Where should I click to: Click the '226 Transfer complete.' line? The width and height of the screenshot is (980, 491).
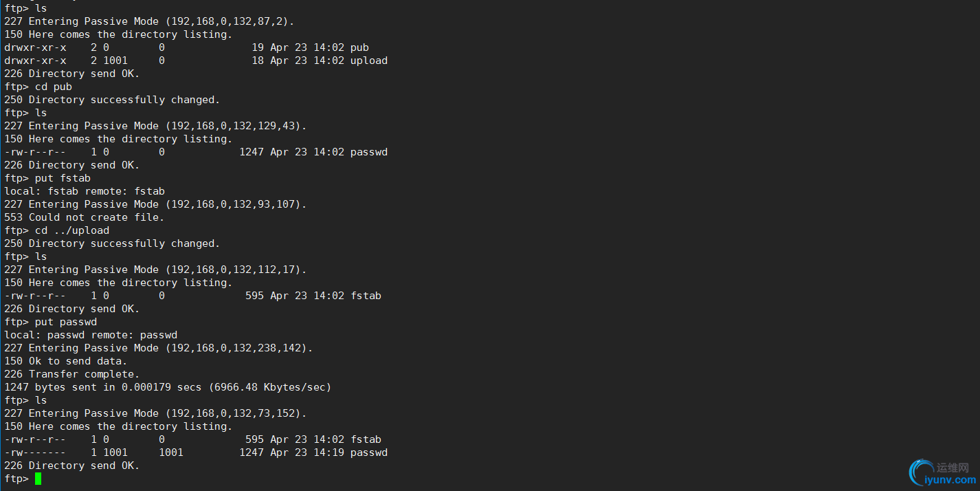[72, 374]
